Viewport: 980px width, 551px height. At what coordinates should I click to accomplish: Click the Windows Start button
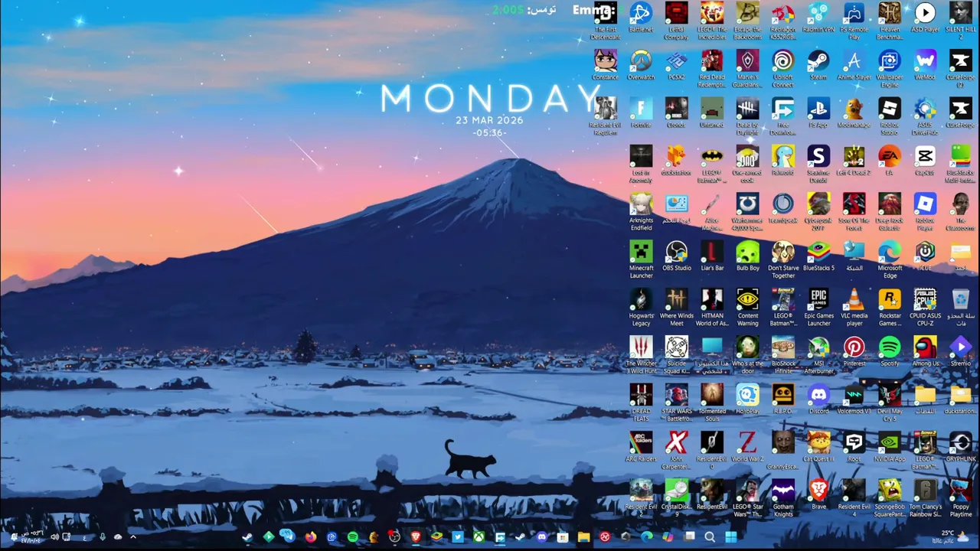(x=730, y=537)
